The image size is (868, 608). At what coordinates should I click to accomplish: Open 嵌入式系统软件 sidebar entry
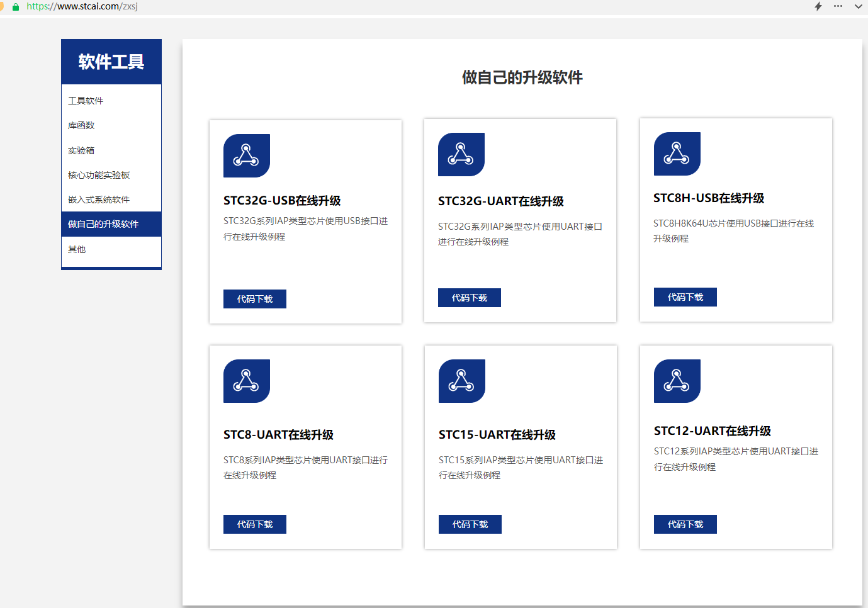click(x=111, y=200)
